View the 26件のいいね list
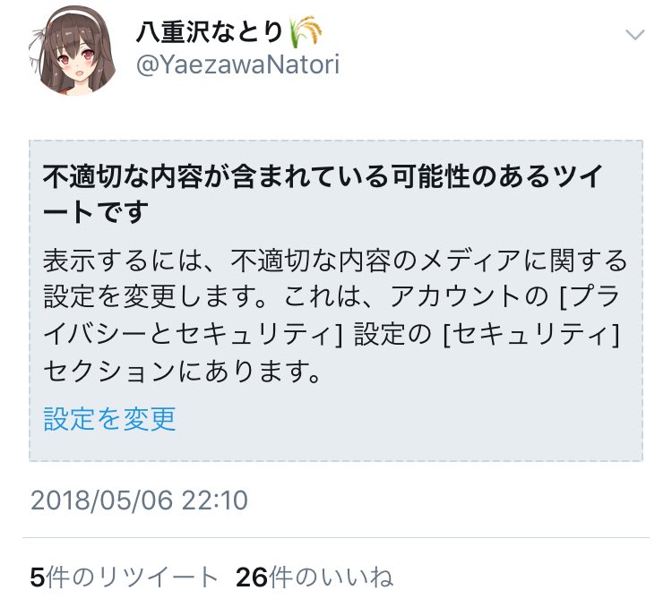 314,577
